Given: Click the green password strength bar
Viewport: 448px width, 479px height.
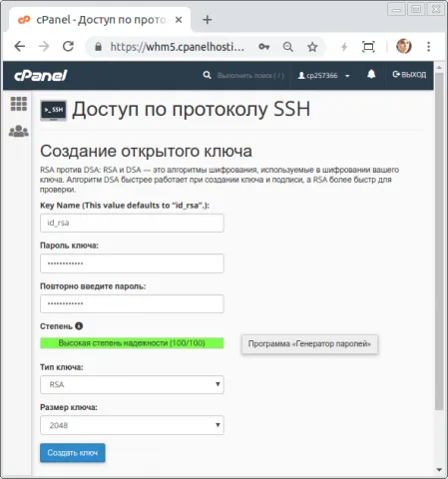Looking at the screenshot, I should pyautogui.click(x=132, y=343).
